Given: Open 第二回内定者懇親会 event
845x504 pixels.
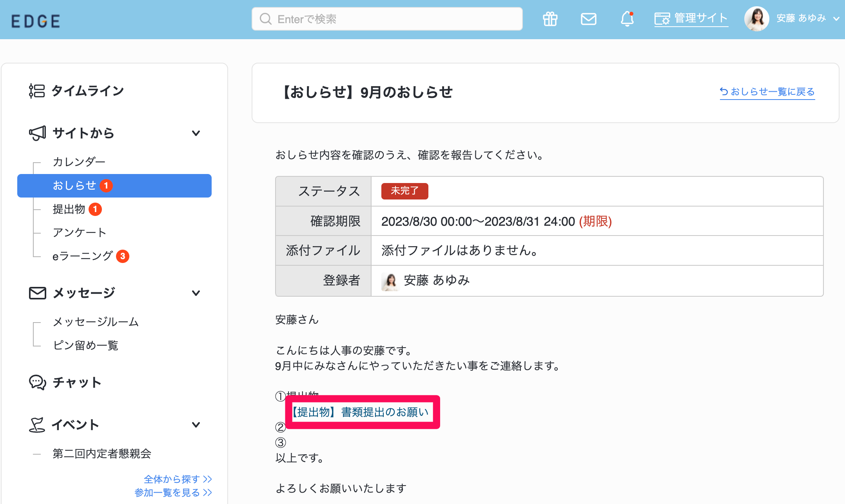Looking at the screenshot, I should (x=102, y=453).
